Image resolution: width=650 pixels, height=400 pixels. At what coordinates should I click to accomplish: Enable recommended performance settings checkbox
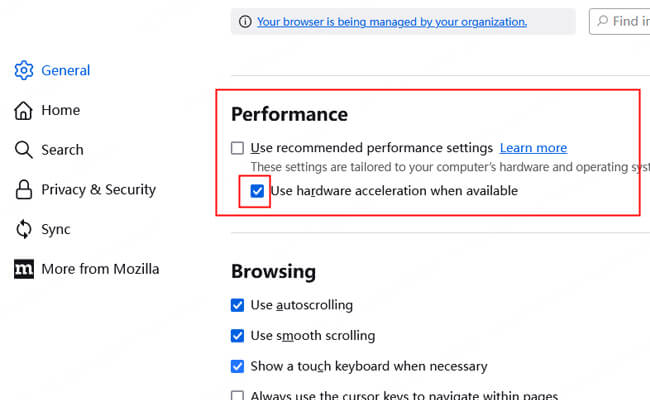point(237,148)
